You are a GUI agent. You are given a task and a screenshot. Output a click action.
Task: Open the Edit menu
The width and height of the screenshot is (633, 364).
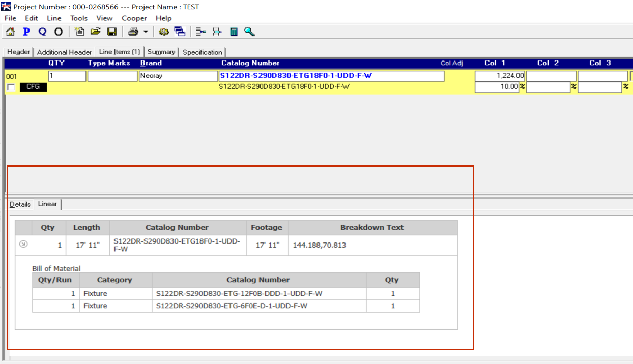click(32, 18)
